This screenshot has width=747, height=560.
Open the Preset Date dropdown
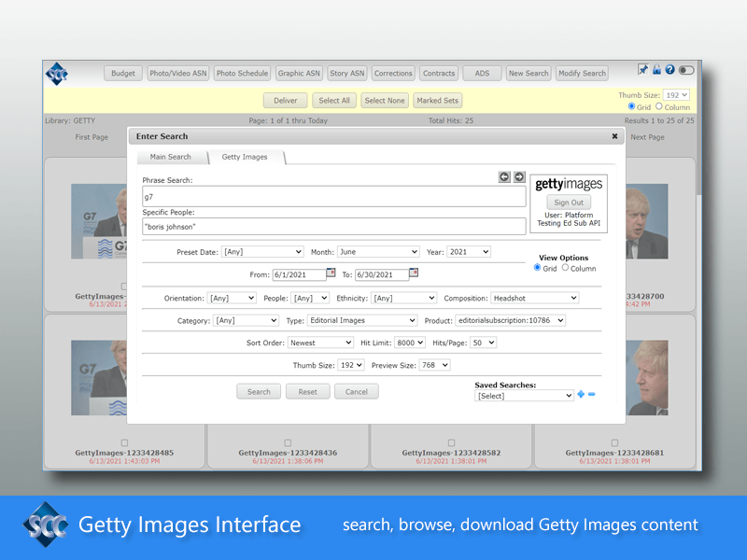pyautogui.click(x=262, y=252)
